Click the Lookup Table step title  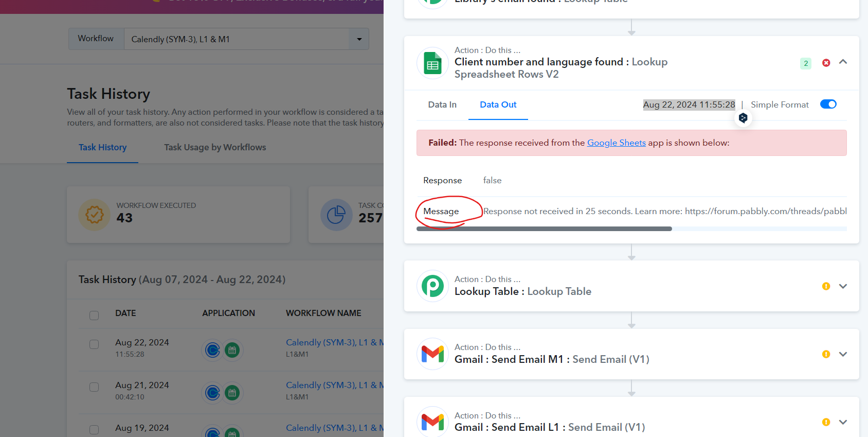tap(523, 291)
